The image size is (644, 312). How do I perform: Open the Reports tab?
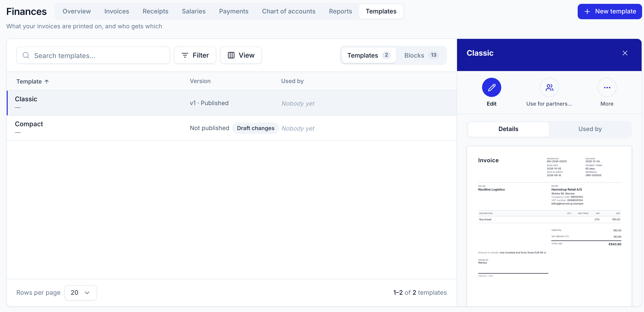pos(340,12)
